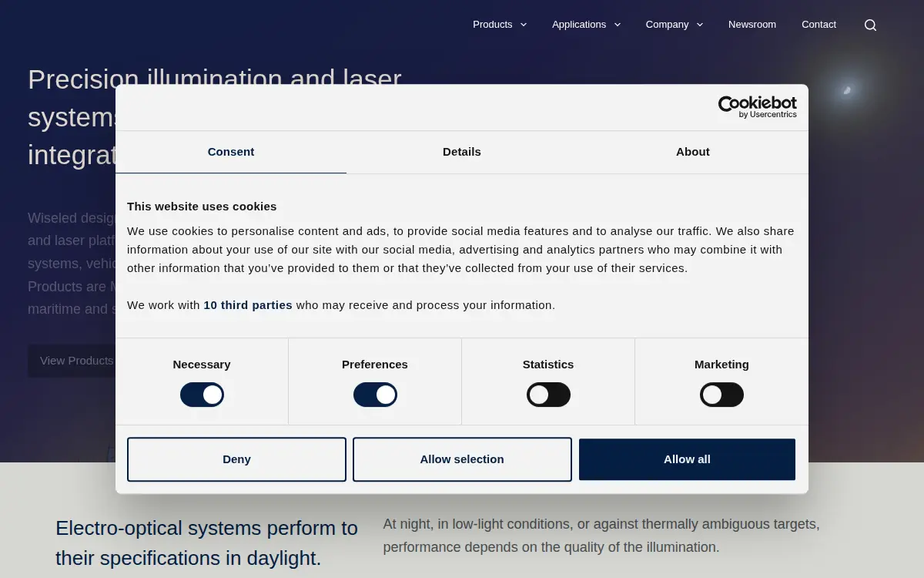Click the Company nav label
The height and width of the screenshot is (578, 924).
(x=667, y=25)
